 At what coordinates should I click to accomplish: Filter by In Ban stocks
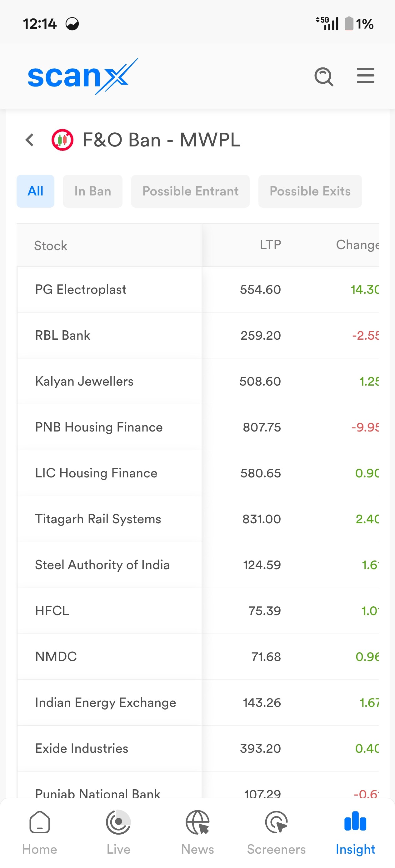click(x=93, y=191)
